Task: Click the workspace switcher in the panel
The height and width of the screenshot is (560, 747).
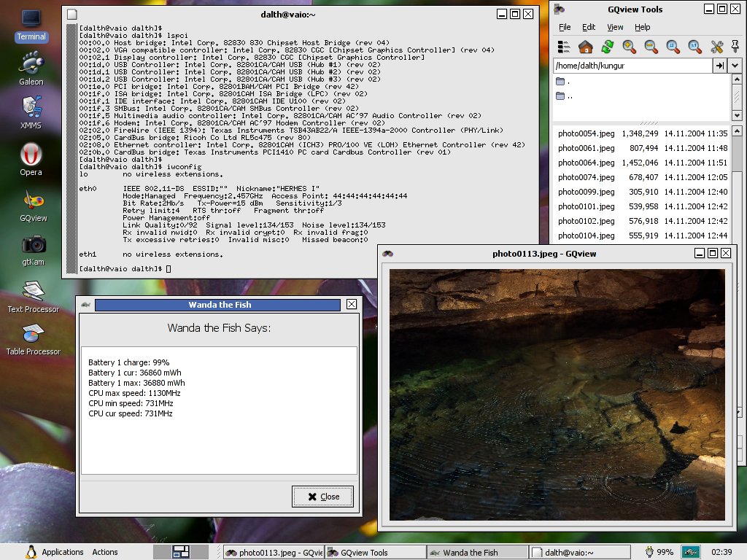Action: pos(181,552)
